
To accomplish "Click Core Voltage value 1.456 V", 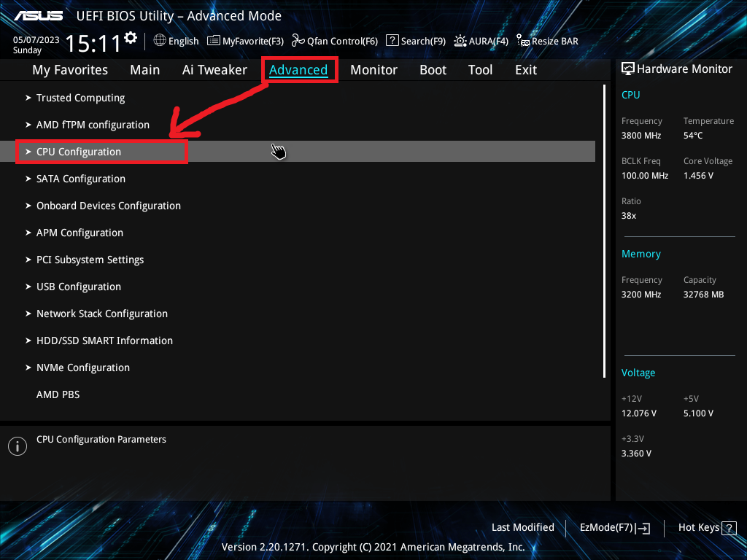I will [698, 176].
